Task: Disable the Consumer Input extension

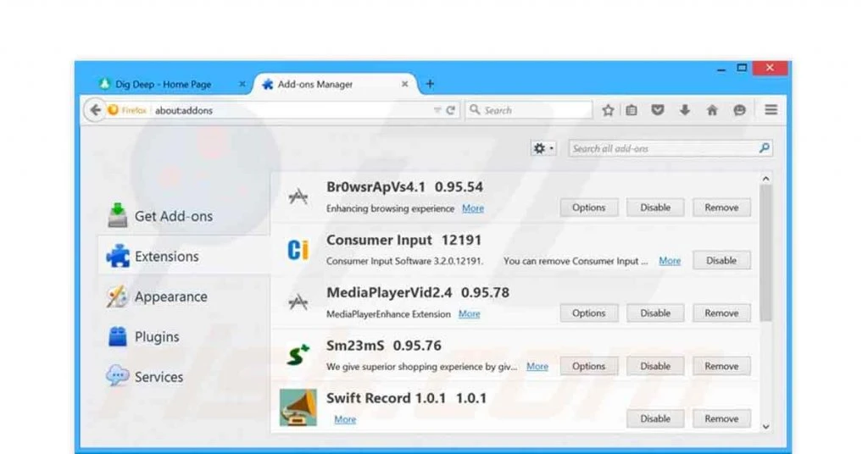Action: click(x=721, y=260)
